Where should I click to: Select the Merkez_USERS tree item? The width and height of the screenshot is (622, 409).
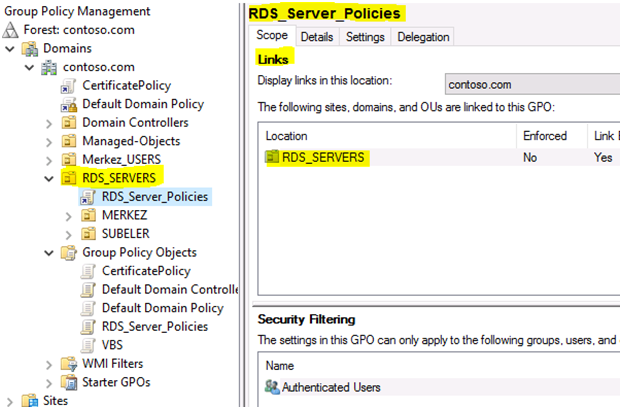pos(121,159)
